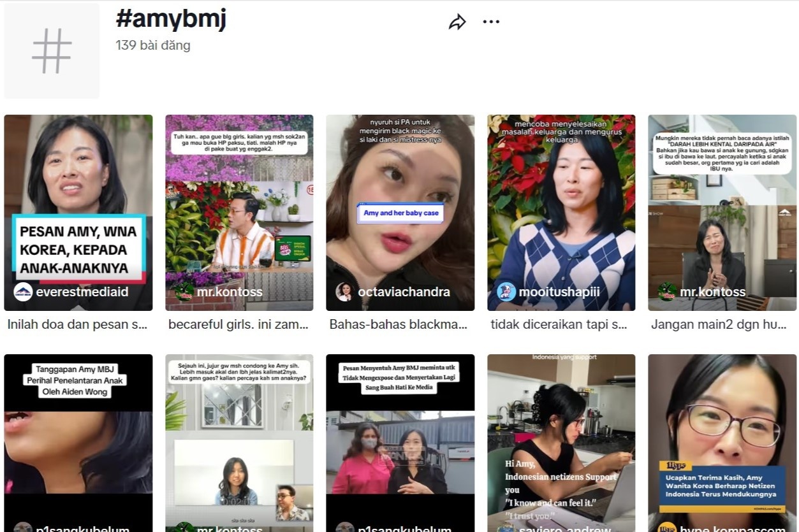The width and height of the screenshot is (799, 532).
Task: Open the 'Amy and her baby case' video
Action: point(400,210)
